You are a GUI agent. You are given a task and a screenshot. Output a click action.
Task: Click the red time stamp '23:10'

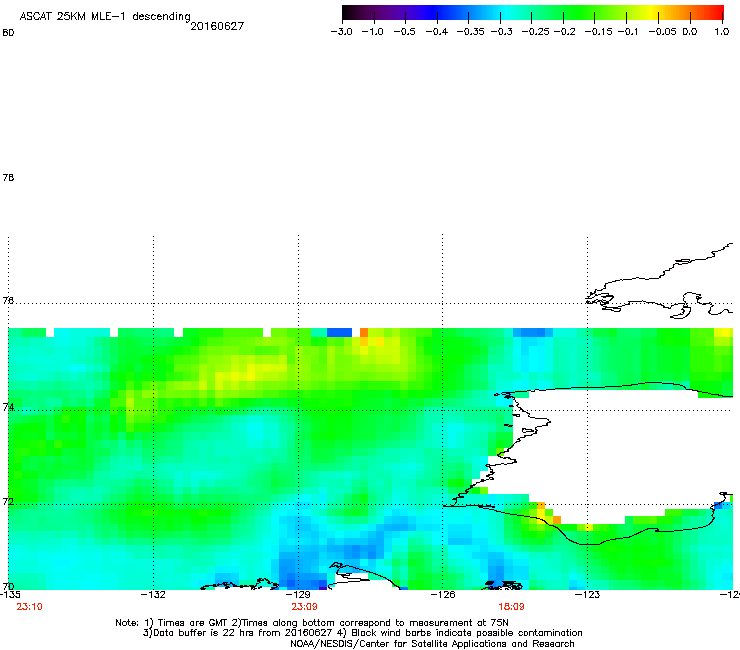pos(29,607)
